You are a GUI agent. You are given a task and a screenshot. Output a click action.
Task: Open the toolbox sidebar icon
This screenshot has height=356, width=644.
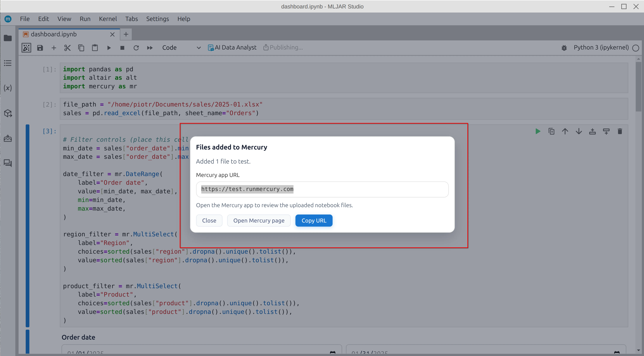[x=8, y=138]
